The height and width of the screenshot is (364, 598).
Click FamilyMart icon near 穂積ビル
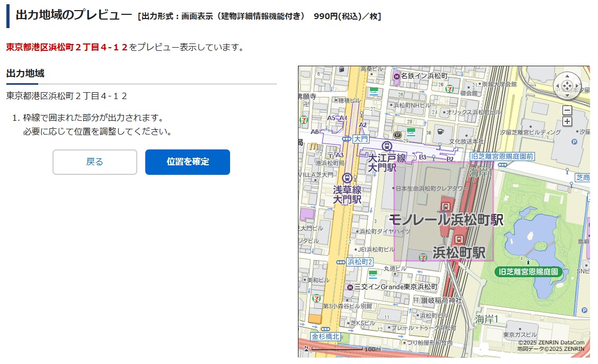(374, 91)
